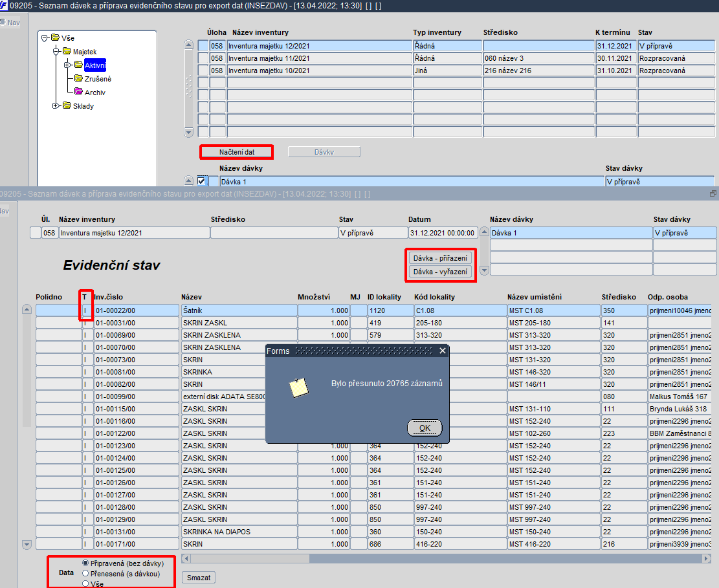Select row Inventura majetku 10/2021
Image resolution: width=719 pixels, height=588 pixels.
tap(319, 71)
